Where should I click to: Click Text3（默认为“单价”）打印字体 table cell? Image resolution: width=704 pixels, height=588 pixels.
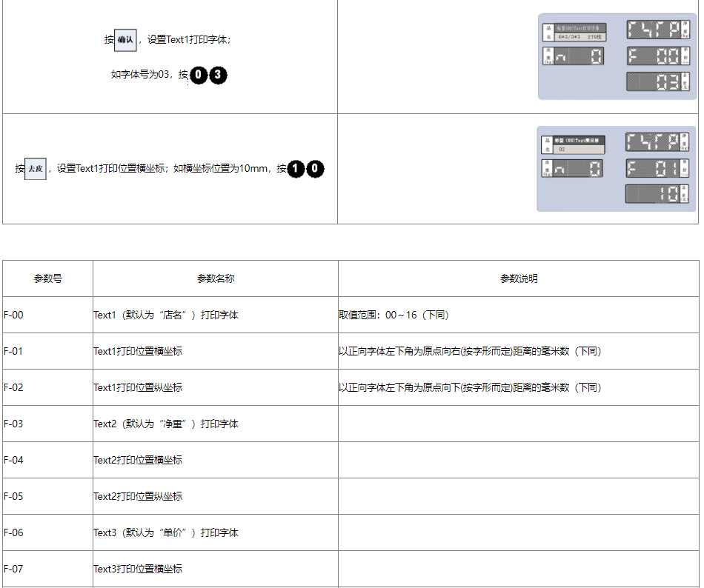pos(166,532)
